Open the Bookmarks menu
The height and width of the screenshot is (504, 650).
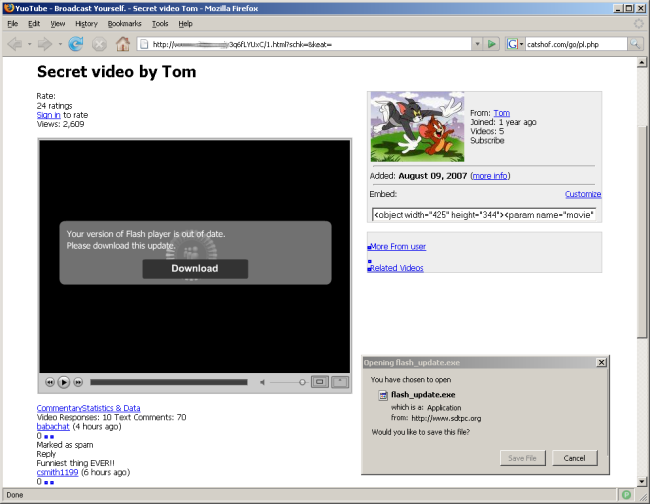(x=124, y=24)
